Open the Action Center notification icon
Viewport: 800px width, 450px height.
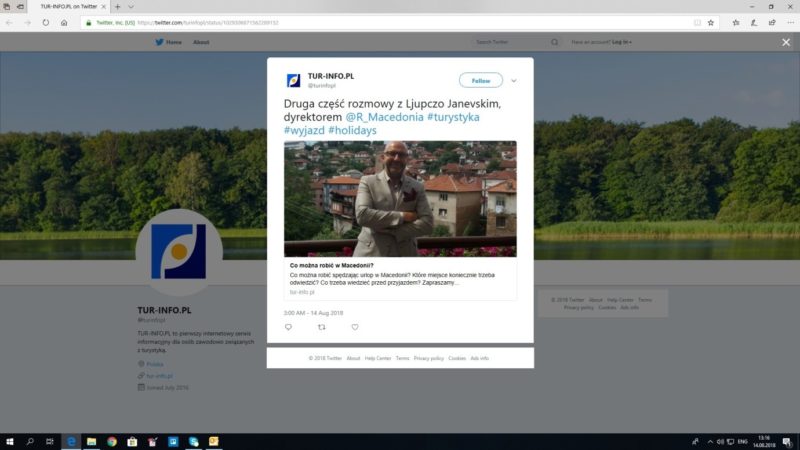tap(787, 441)
